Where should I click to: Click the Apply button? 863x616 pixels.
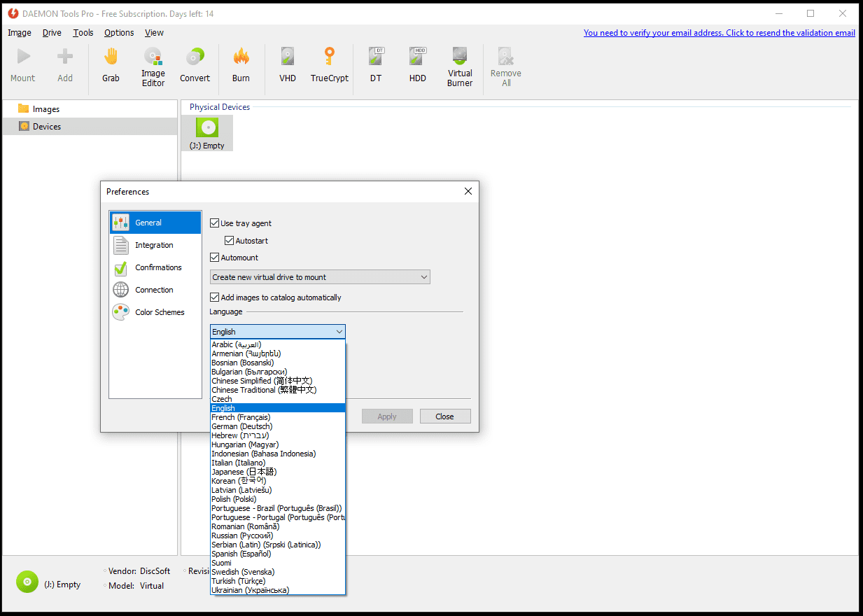387,416
